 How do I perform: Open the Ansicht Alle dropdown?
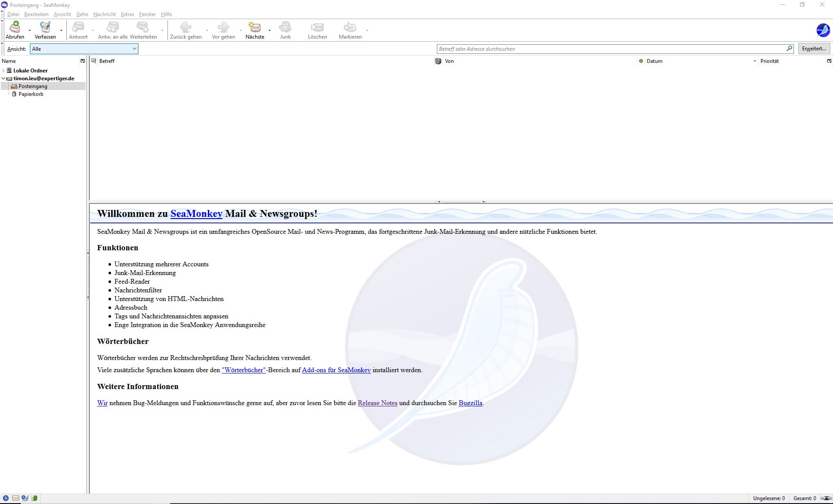point(84,49)
